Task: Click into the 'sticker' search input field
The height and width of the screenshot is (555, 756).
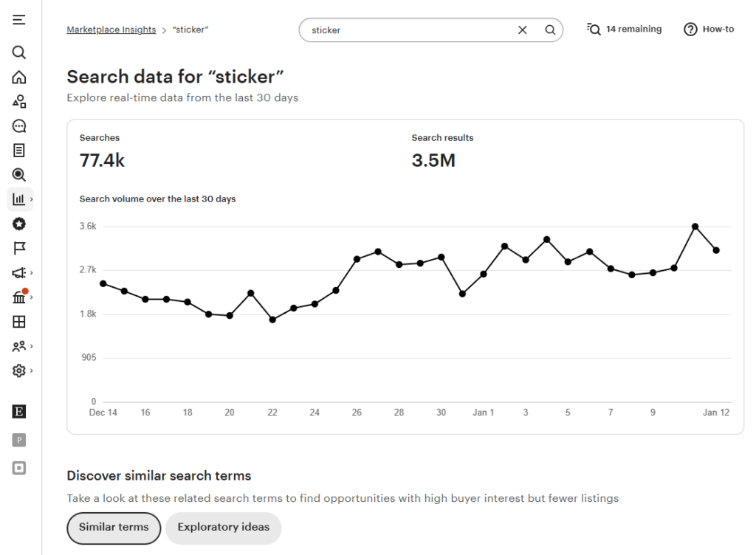Action: [x=406, y=30]
